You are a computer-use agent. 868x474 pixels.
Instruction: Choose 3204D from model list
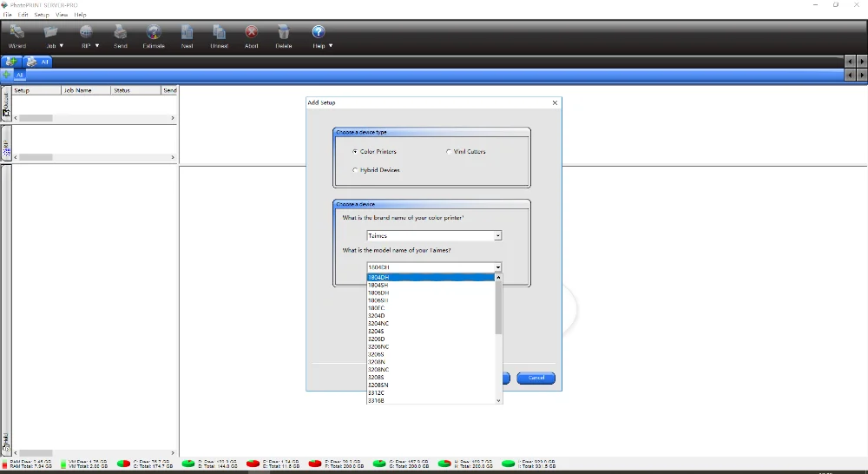431,316
